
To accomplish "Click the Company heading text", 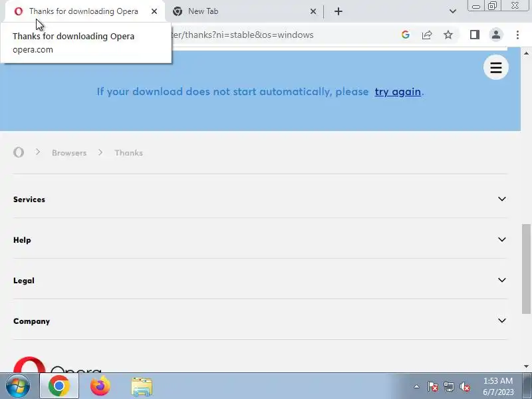I will click(x=31, y=321).
